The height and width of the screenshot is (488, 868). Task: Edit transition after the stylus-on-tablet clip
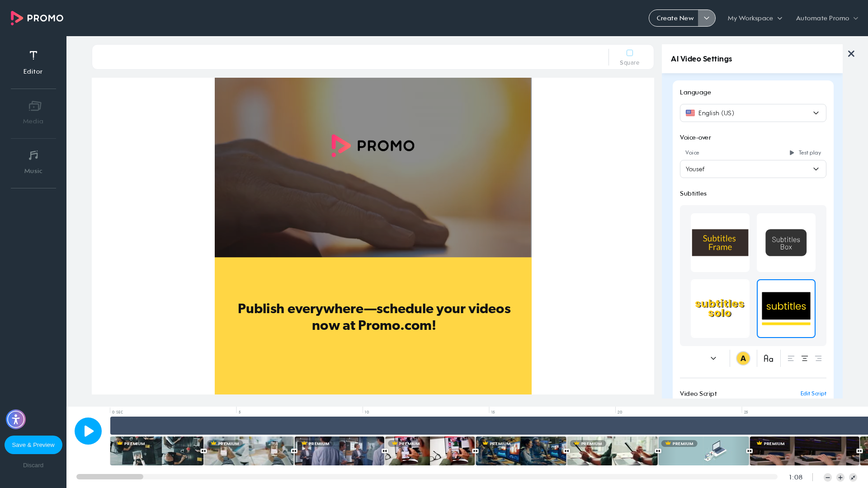pos(658,451)
